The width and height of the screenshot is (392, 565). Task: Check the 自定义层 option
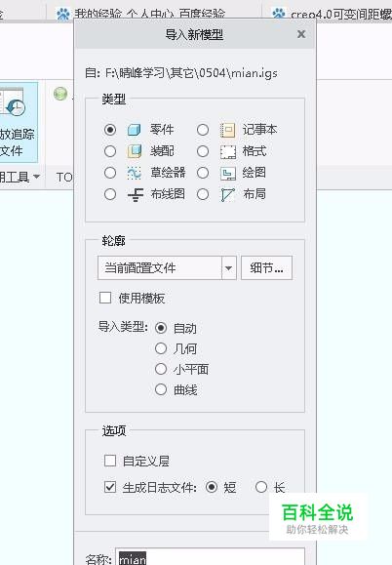(110, 461)
